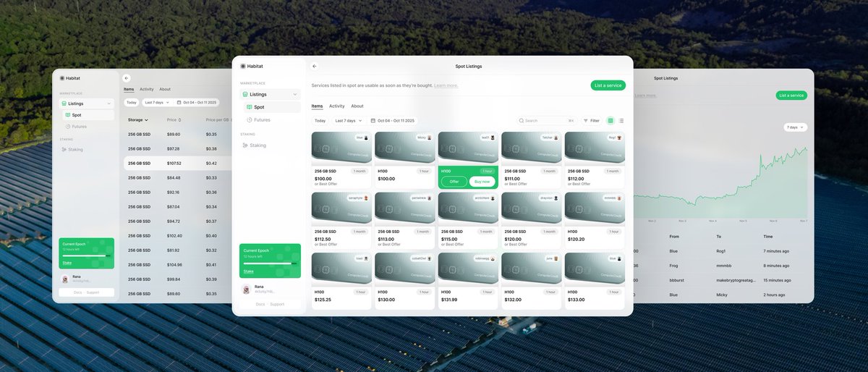
Task: Click Offer on the highlighted H100 card
Action: (454, 182)
